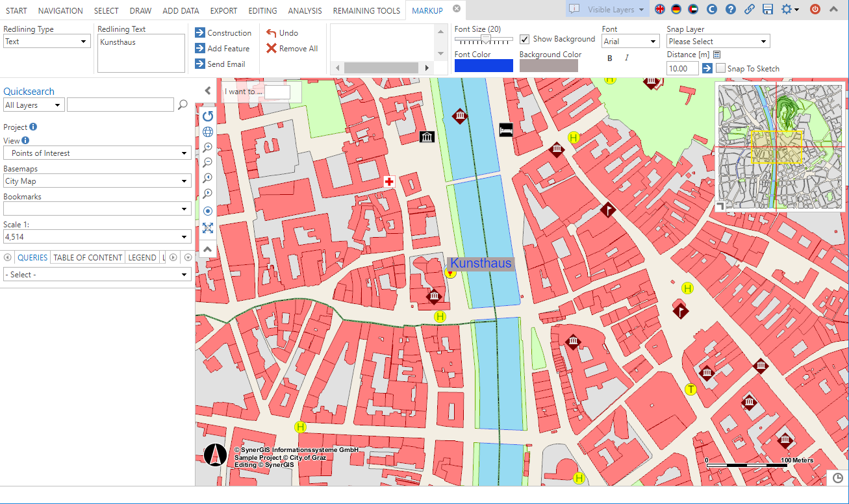Click the refresh map arrow icon
This screenshot has width=849, height=504.
(x=208, y=116)
